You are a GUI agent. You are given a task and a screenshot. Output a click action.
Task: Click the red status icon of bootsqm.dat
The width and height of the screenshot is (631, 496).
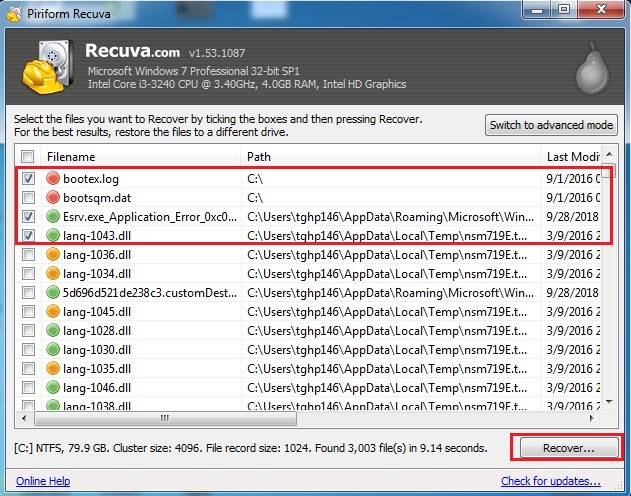click(x=53, y=198)
